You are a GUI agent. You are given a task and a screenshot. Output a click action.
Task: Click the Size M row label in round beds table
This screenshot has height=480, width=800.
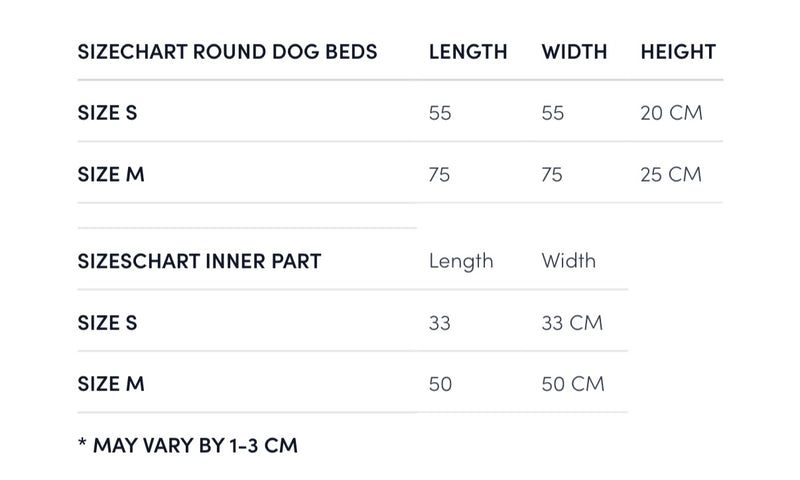[111, 174]
